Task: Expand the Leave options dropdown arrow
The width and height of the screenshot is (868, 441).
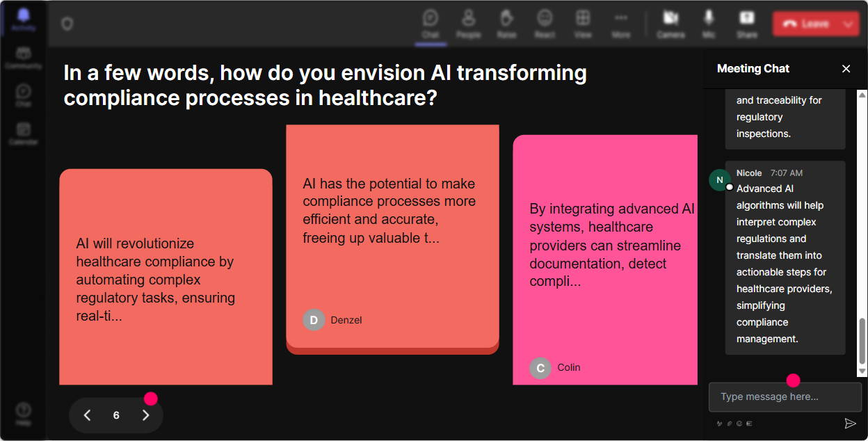Action: point(848,24)
